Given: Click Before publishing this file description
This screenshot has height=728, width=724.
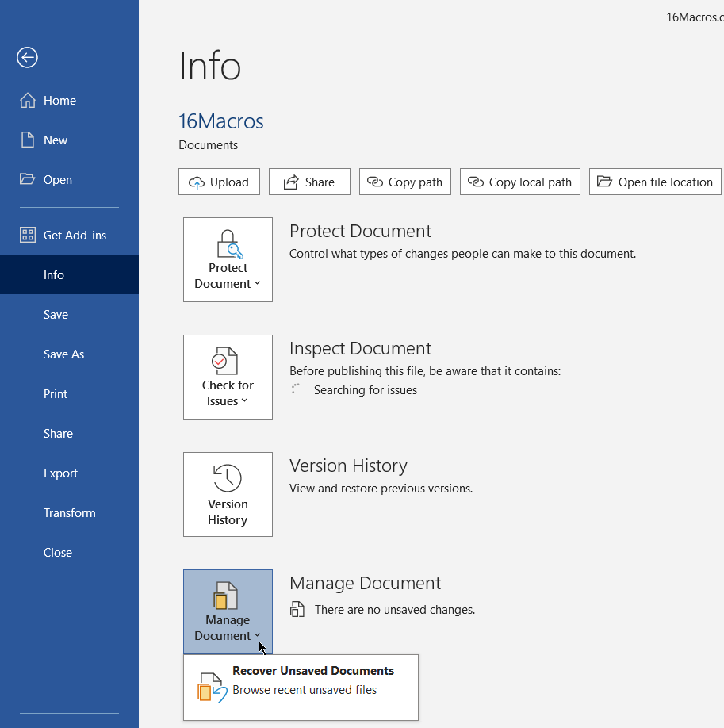Looking at the screenshot, I should [x=425, y=371].
